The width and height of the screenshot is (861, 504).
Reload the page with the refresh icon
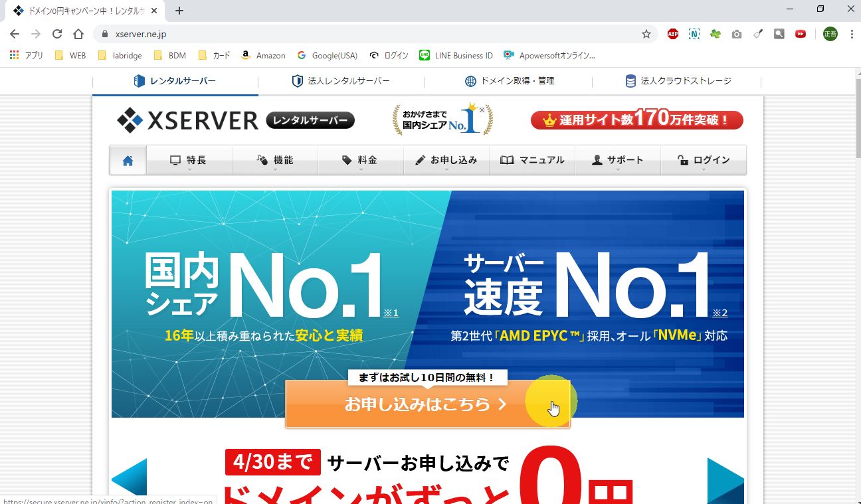(57, 34)
